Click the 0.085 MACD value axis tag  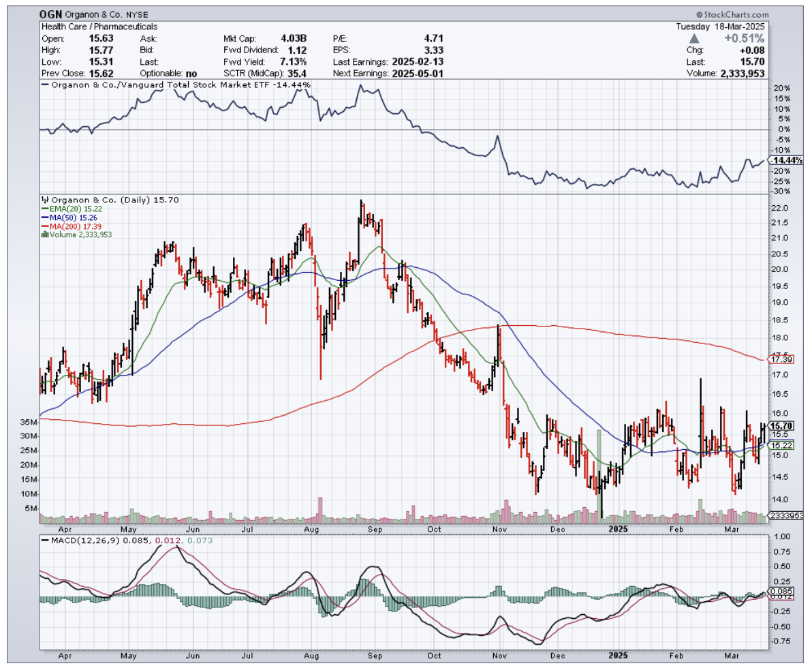point(779,591)
